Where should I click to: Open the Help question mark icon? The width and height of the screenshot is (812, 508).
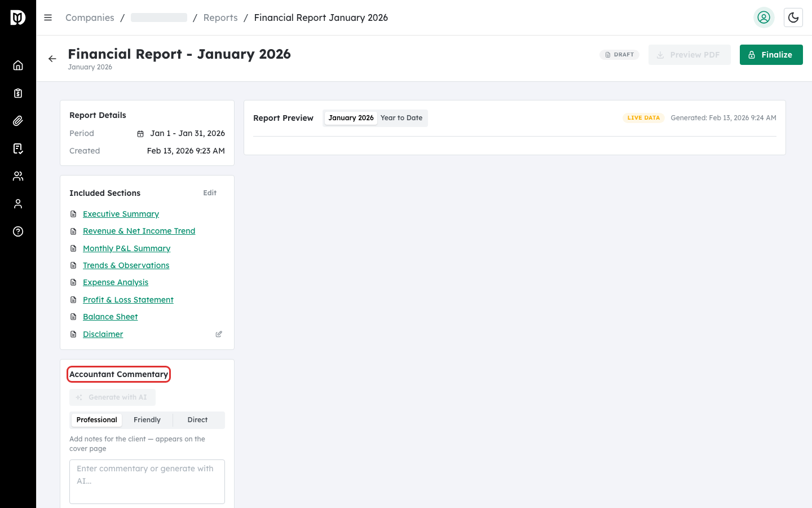tap(17, 231)
